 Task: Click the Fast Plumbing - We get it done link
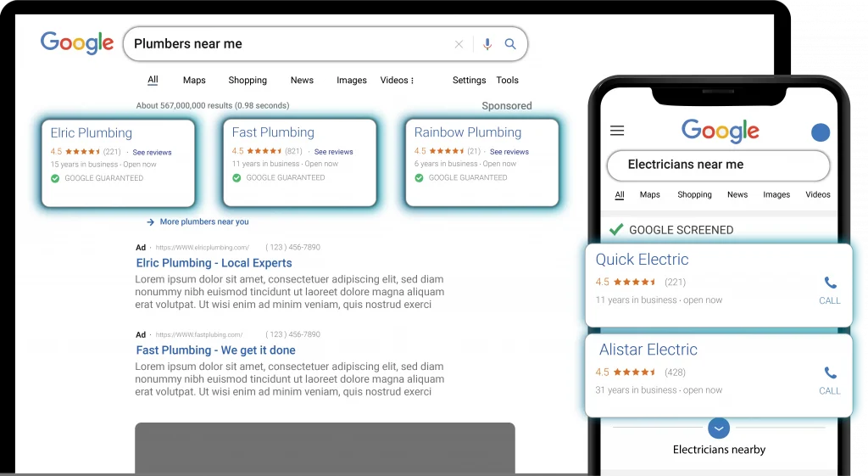tap(215, 350)
